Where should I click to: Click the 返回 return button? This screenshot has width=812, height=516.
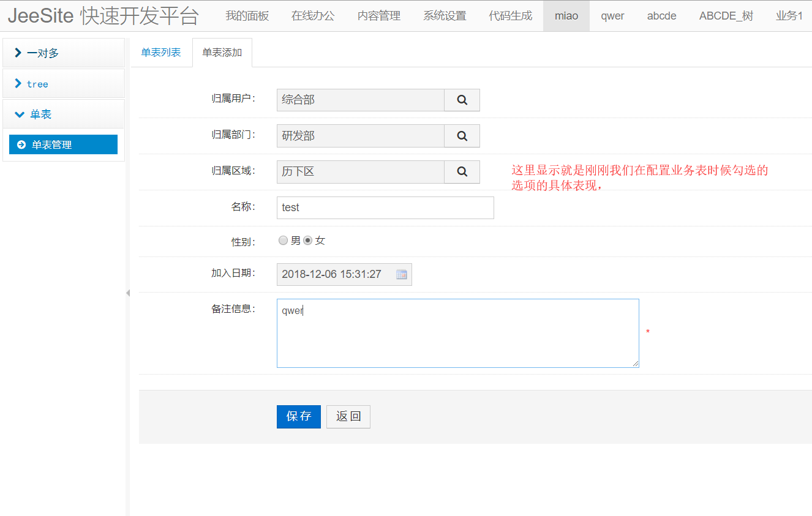click(x=348, y=416)
